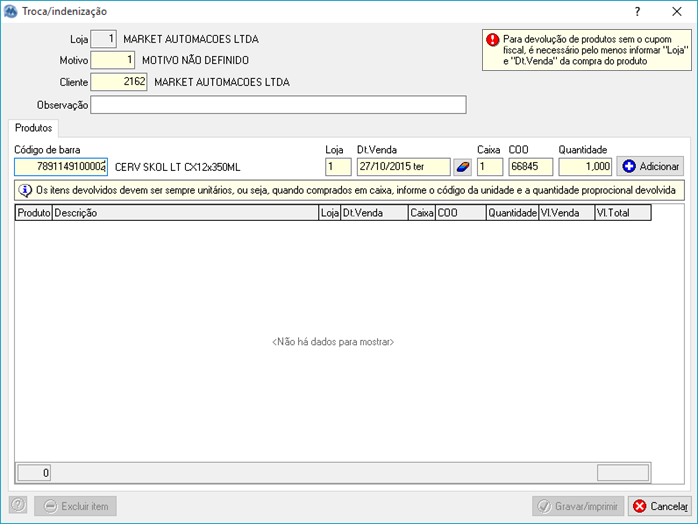This screenshot has width=698, height=524.
Task: Click the Quantidade column header in grid
Action: point(512,213)
